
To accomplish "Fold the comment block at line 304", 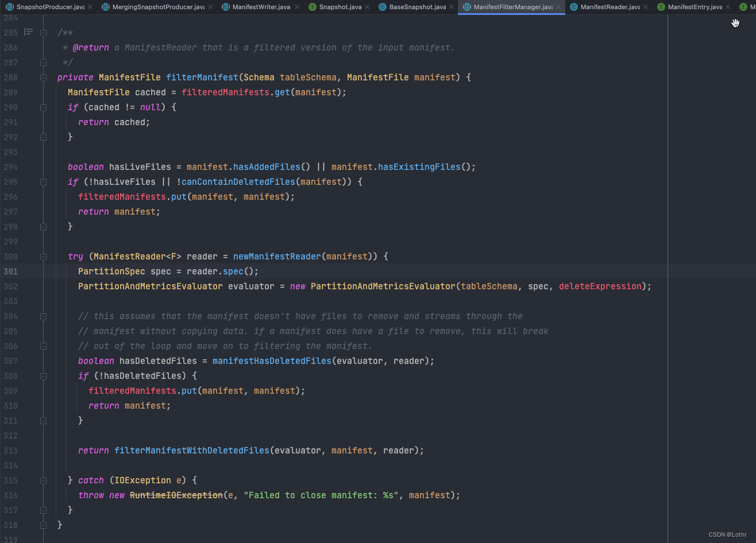I will pyautogui.click(x=43, y=316).
